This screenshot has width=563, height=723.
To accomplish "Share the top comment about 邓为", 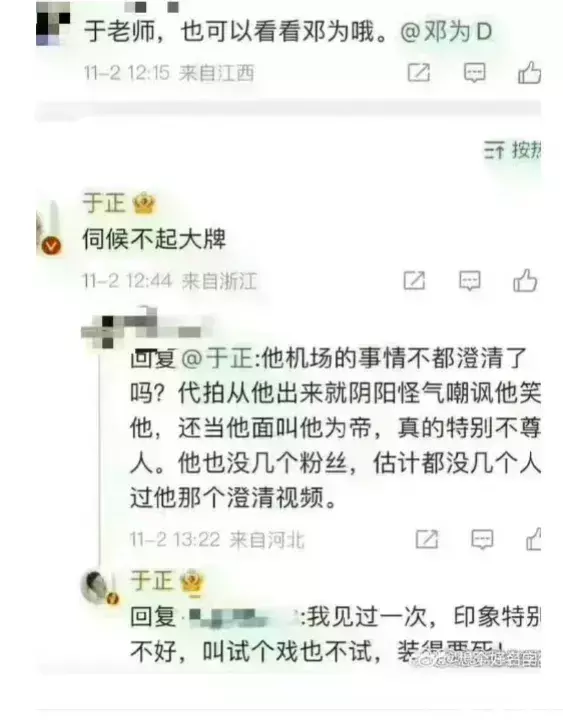I will (419, 72).
